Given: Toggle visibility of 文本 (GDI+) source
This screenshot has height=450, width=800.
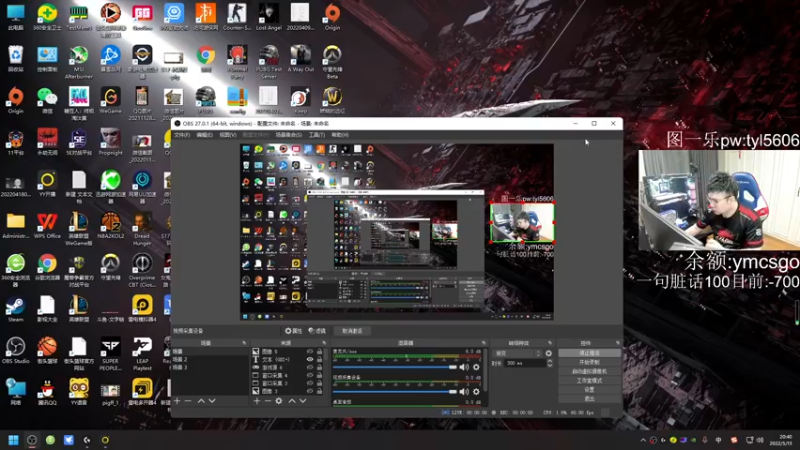Looking at the screenshot, I should [x=310, y=359].
